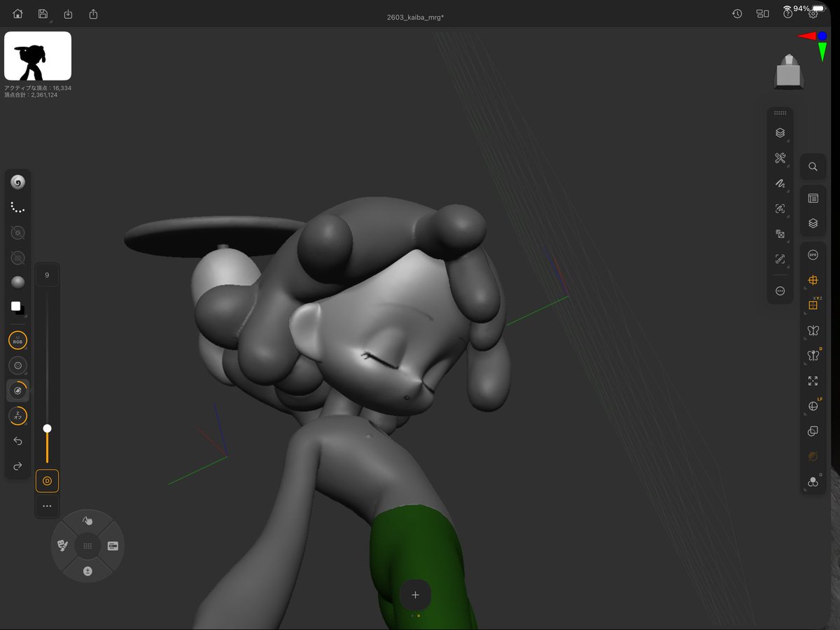The width and height of the screenshot is (840, 630).
Task: Toggle the XYZ floor grid button
Action: 813,305
